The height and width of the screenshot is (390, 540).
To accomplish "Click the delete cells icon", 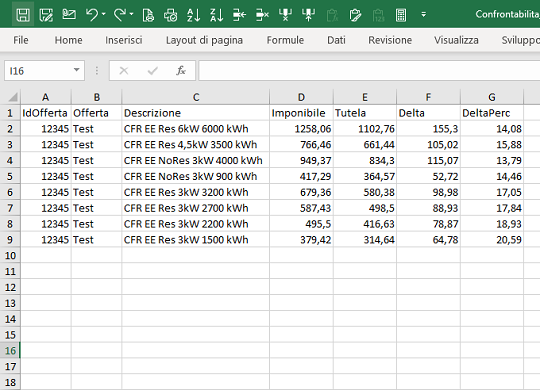I will click(262, 15).
